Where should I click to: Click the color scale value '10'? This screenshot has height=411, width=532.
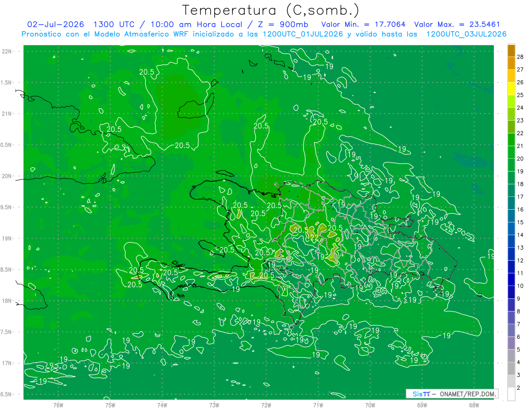point(520,286)
